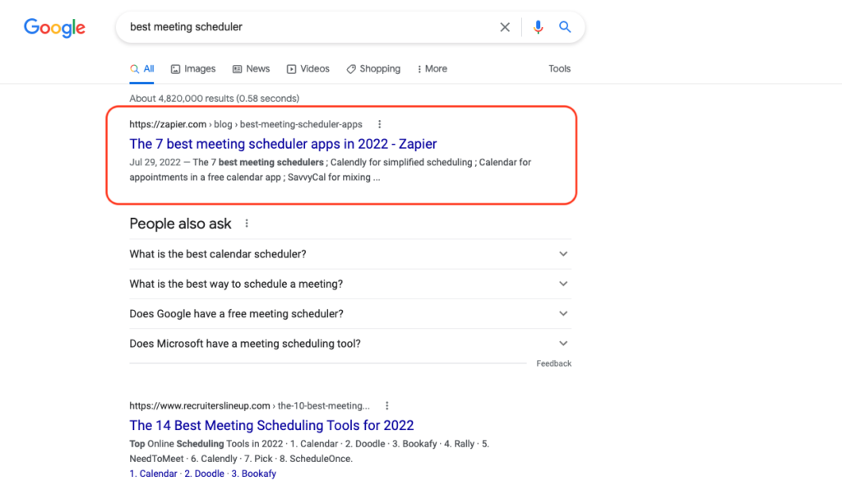Click the recruiterslineup.com breadcrumb URL
Image resolution: width=842 pixels, height=504 pixels.
pyautogui.click(x=249, y=406)
